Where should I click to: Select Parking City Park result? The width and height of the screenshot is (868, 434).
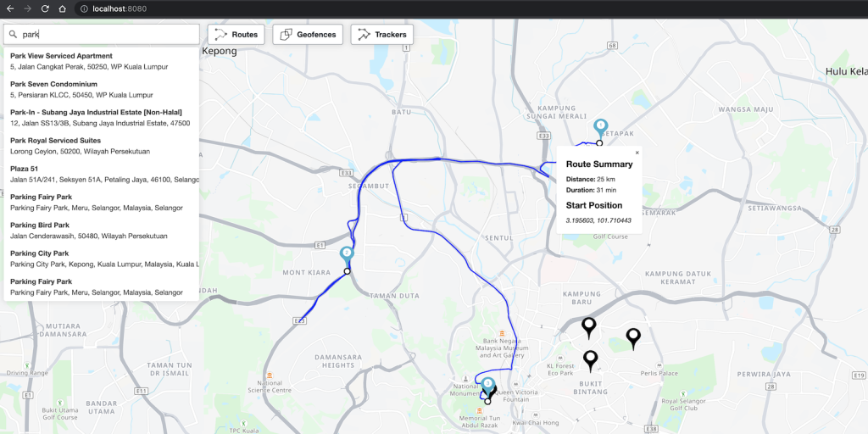point(102,259)
